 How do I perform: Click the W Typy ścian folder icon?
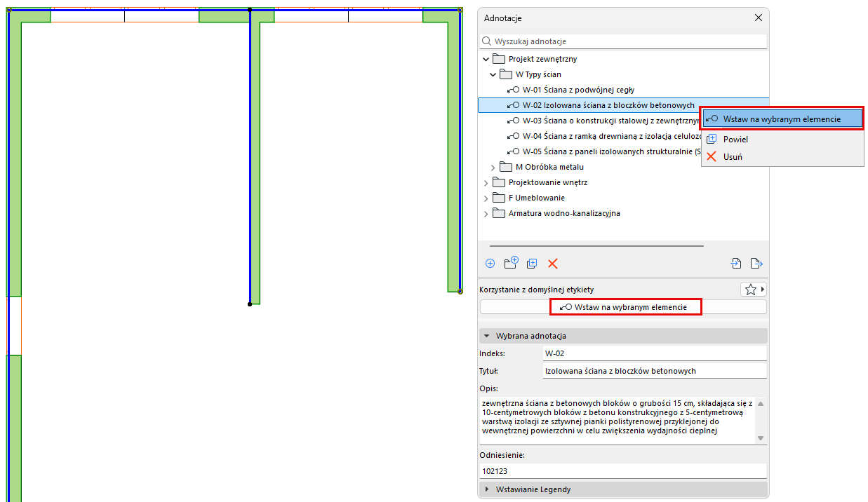[506, 74]
